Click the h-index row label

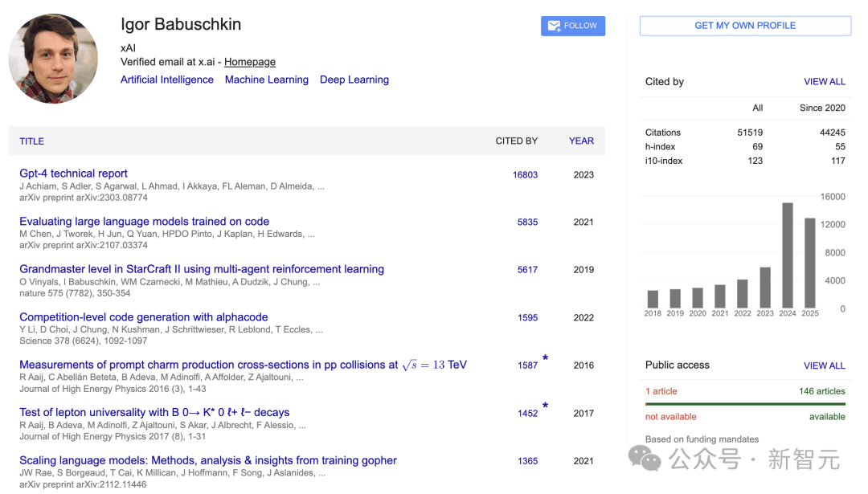[660, 147]
